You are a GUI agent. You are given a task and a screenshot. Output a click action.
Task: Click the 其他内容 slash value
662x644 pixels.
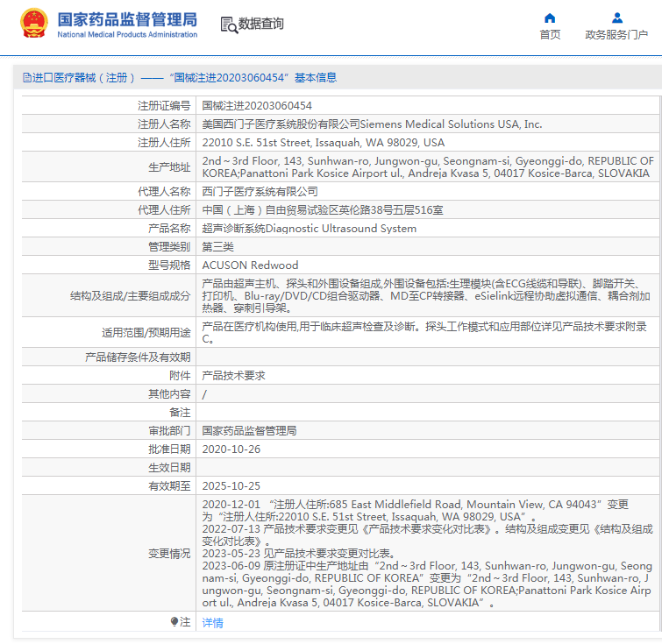click(x=204, y=394)
